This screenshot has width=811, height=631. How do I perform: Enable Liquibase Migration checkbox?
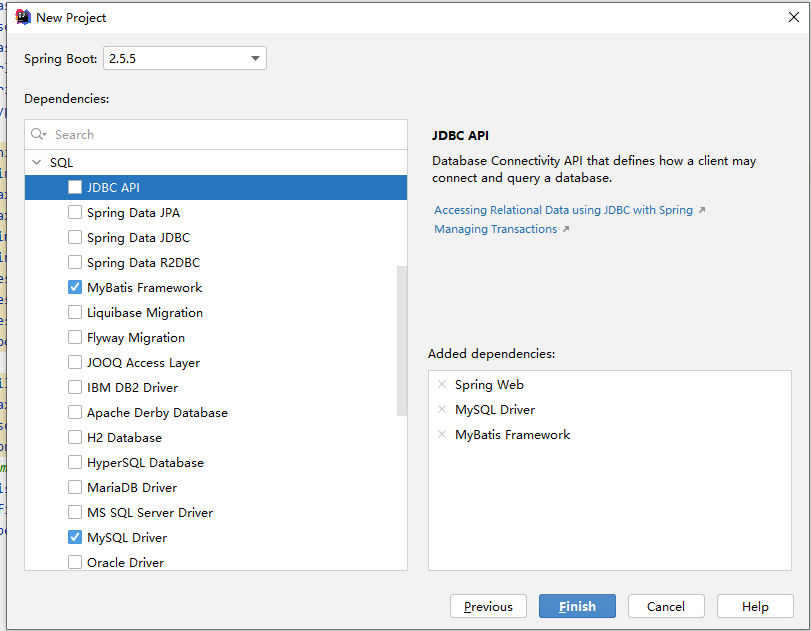pos(75,312)
